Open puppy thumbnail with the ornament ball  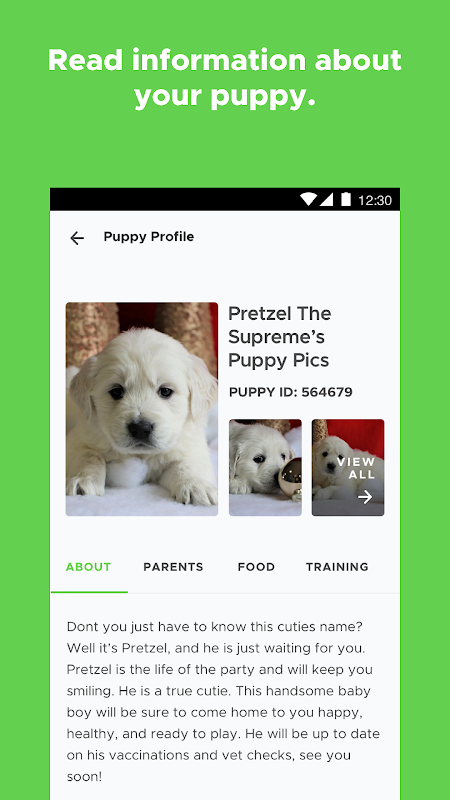[265, 467]
